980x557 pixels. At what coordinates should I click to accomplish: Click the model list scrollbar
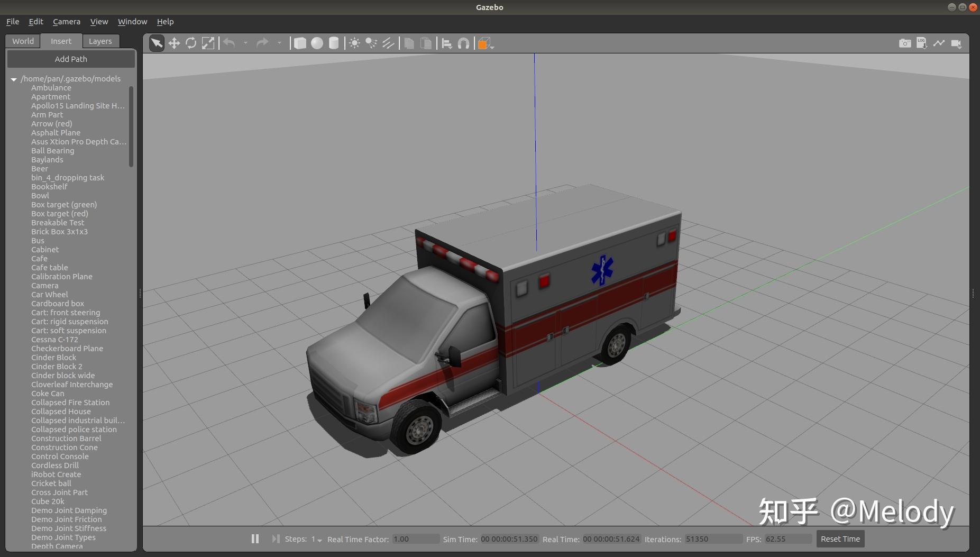(131, 126)
